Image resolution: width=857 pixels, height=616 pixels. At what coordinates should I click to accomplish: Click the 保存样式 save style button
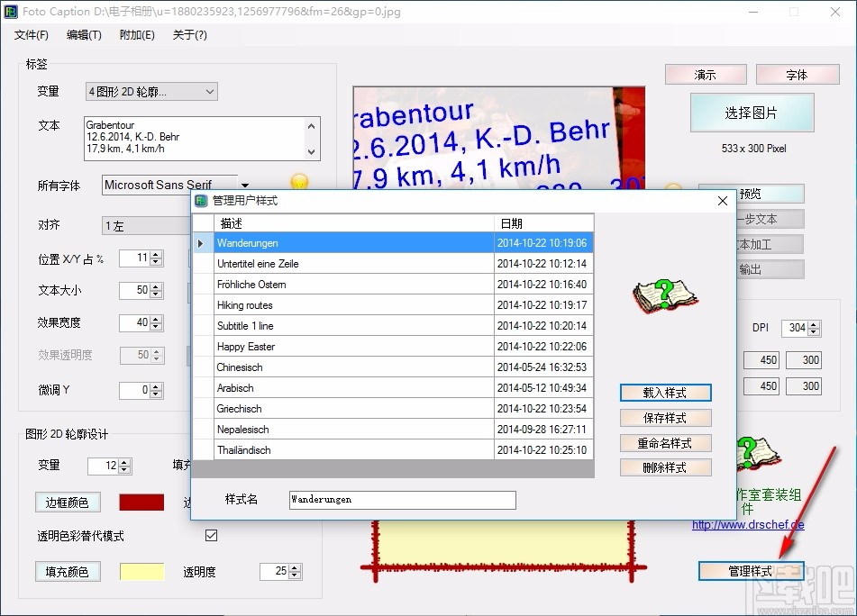coord(665,418)
